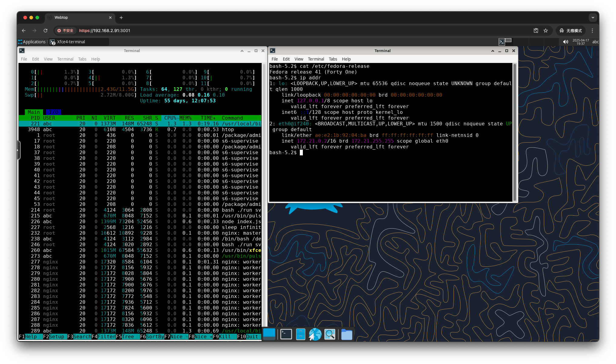This screenshot has height=364, width=616.
Task: Sort htop by the PID column header
Action: click(35, 118)
